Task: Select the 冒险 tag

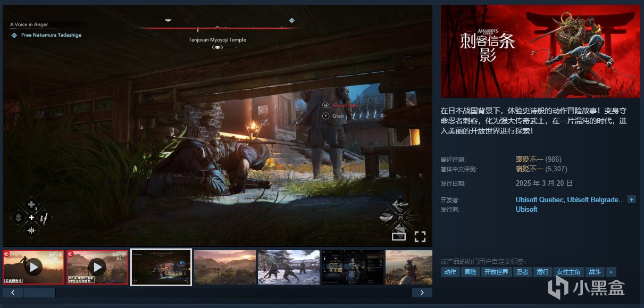Action: (x=470, y=272)
